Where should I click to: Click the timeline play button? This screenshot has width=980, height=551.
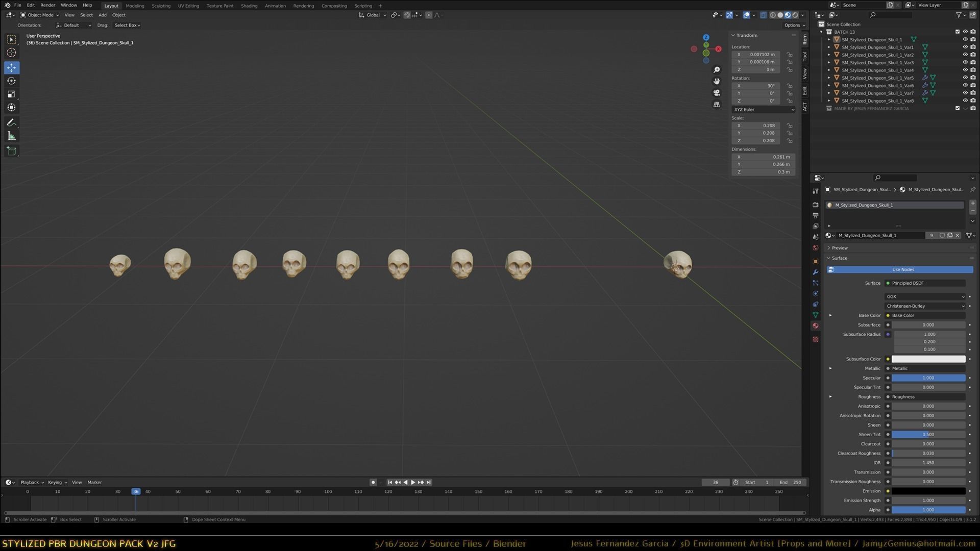pyautogui.click(x=413, y=482)
